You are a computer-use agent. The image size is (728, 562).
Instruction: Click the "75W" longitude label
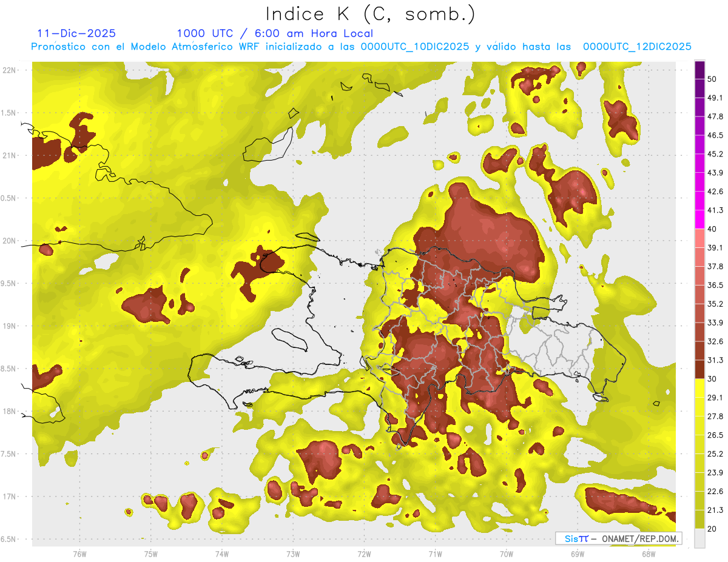[150, 554]
